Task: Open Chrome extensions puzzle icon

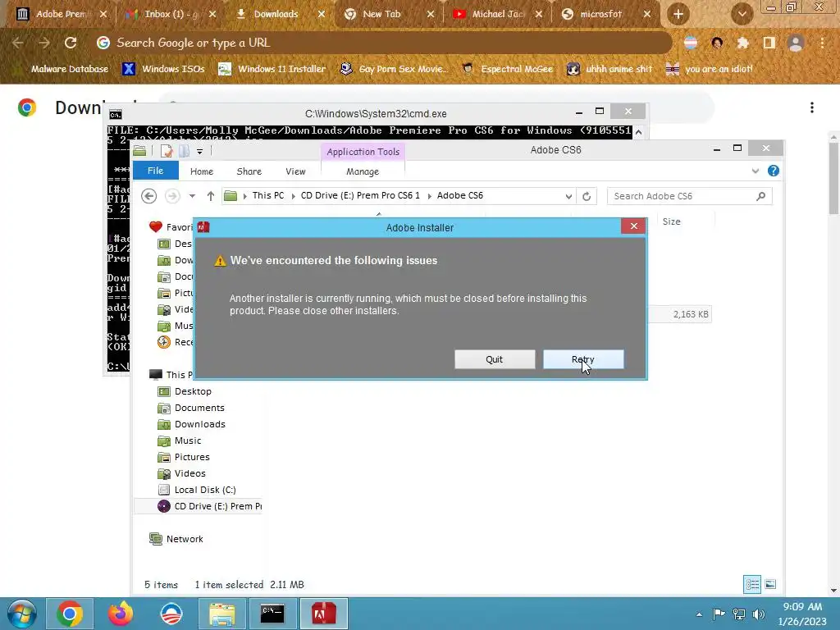Action: click(742, 43)
